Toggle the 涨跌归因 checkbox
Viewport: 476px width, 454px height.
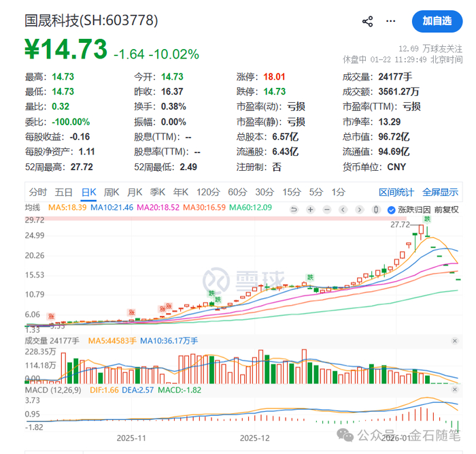391,210
